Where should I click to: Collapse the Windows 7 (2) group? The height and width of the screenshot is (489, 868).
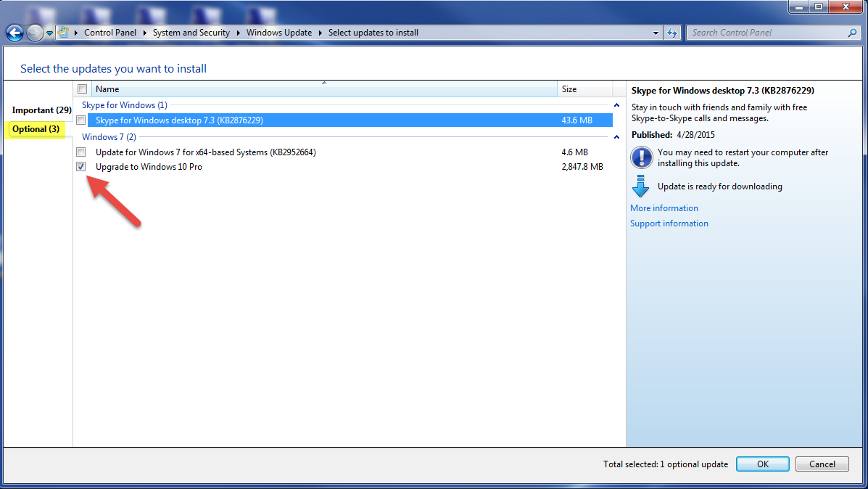(x=616, y=137)
